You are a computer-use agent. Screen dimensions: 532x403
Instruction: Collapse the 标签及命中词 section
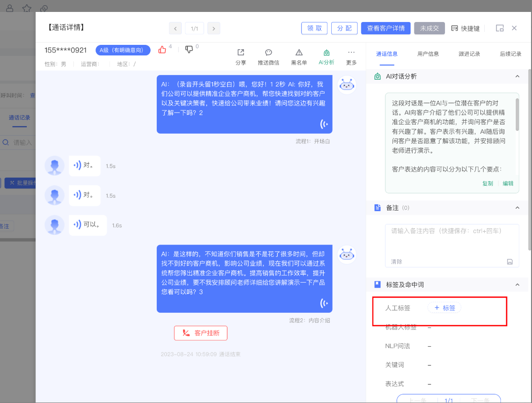517,285
